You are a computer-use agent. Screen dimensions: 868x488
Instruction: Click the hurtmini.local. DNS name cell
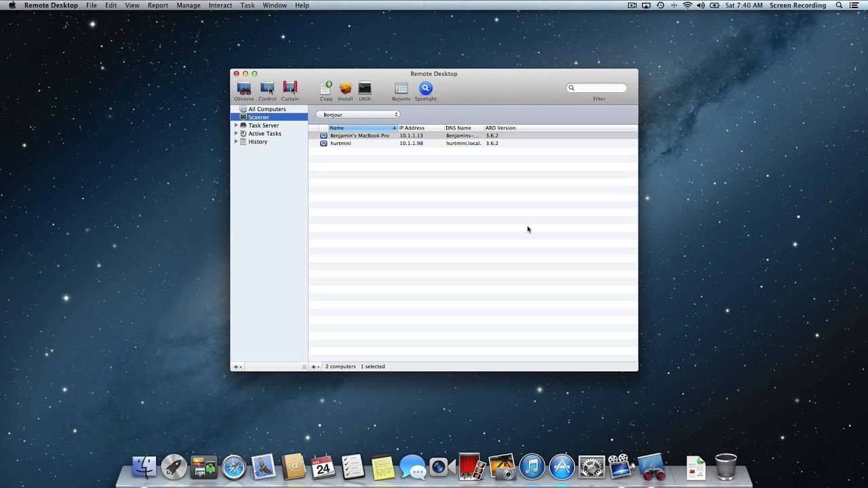click(463, 144)
